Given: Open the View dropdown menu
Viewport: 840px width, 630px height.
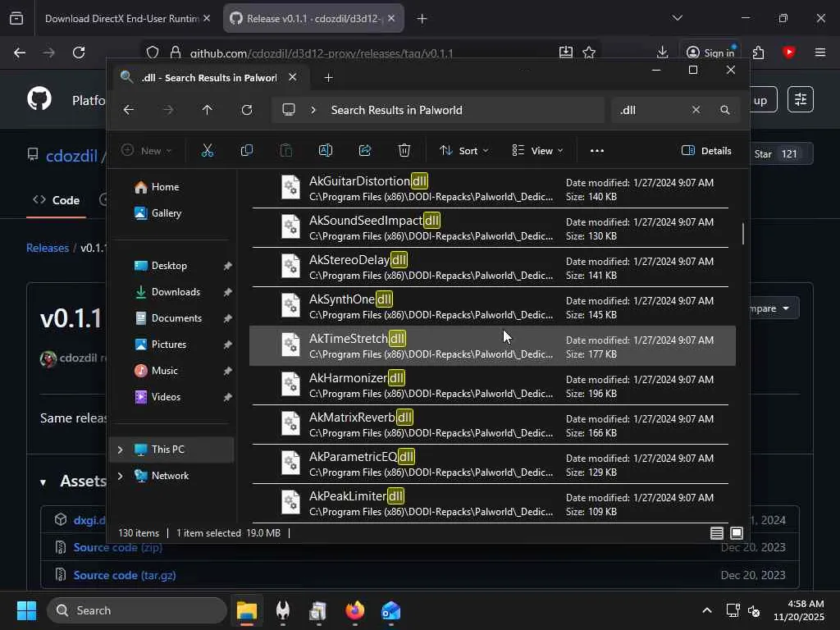Looking at the screenshot, I should pyautogui.click(x=538, y=151).
